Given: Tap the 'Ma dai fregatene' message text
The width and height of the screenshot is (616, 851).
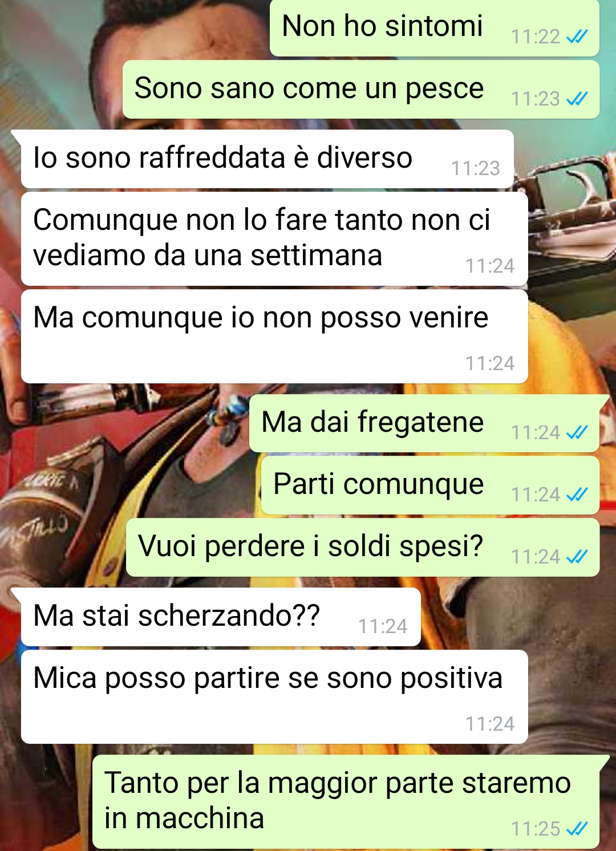Looking at the screenshot, I should point(372,422).
